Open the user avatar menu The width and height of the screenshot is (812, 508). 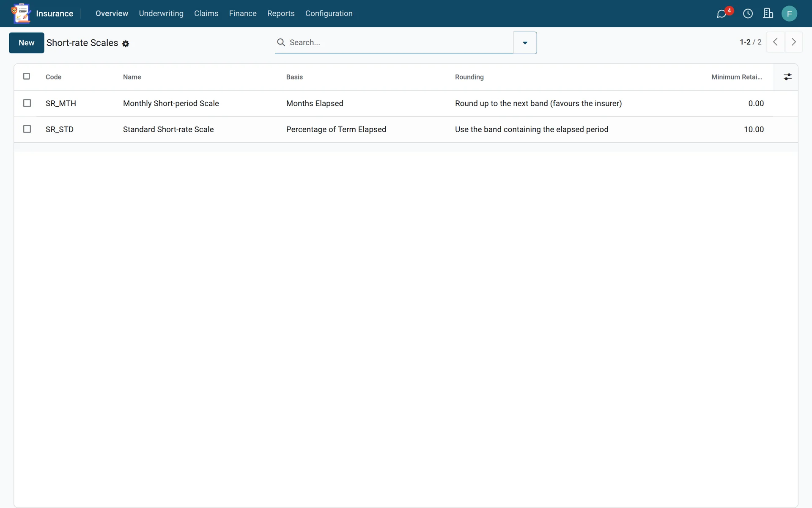point(789,14)
